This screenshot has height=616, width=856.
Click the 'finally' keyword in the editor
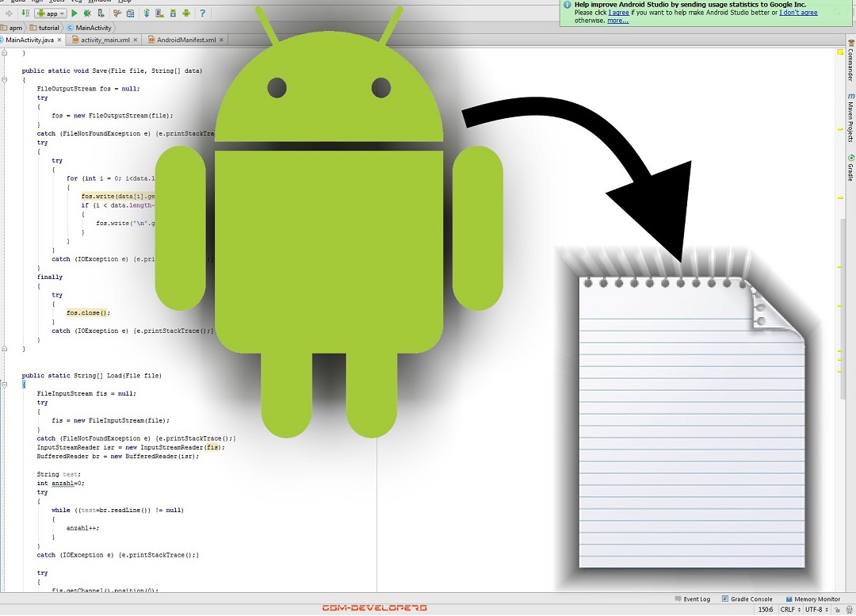click(50, 277)
